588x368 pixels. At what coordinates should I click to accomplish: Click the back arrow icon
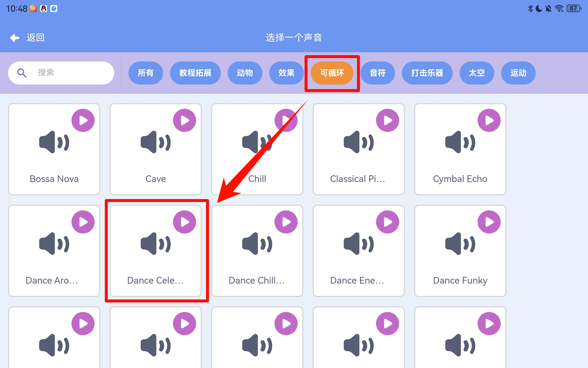pyautogui.click(x=15, y=38)
